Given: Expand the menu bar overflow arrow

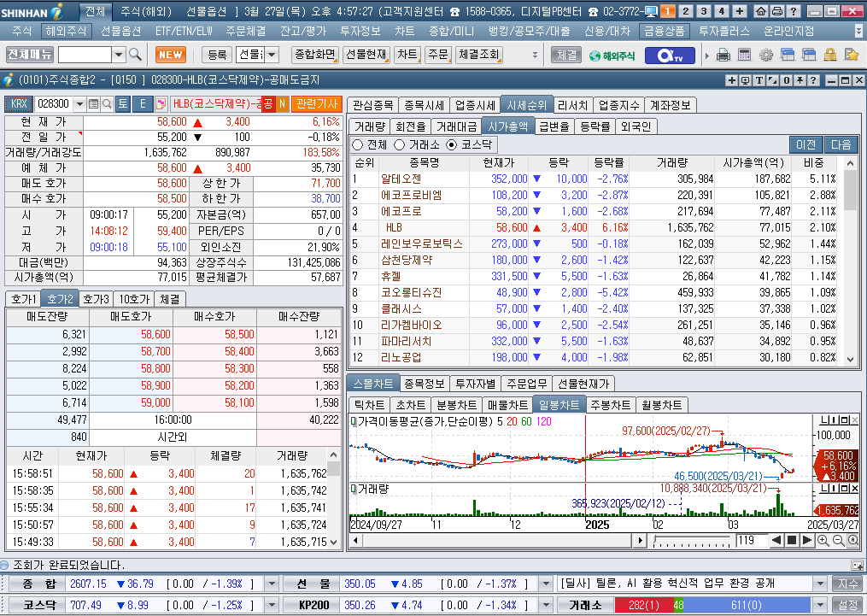Looking at the screenshot, I should (x=858, y=31).
